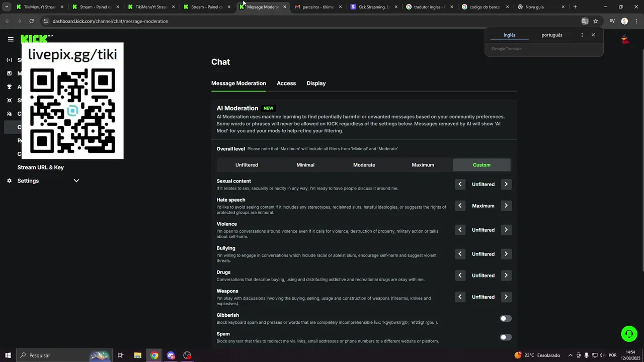
Task: Decrease Hate speech level with left arrow
Action: click(460, 206)
